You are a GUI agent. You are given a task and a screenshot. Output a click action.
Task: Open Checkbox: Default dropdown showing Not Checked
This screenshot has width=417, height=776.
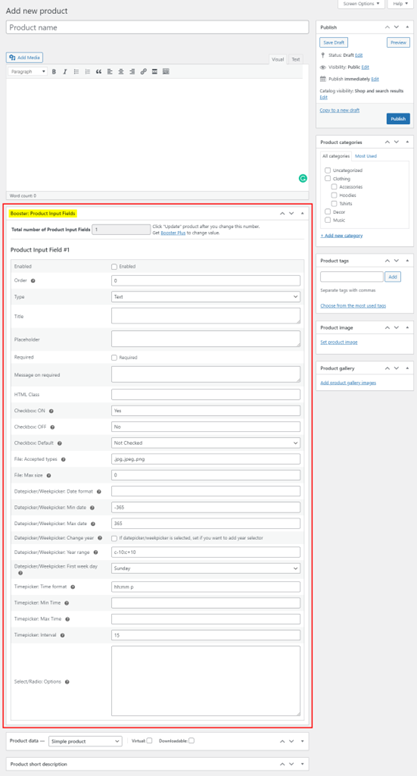tap(206, 443)
